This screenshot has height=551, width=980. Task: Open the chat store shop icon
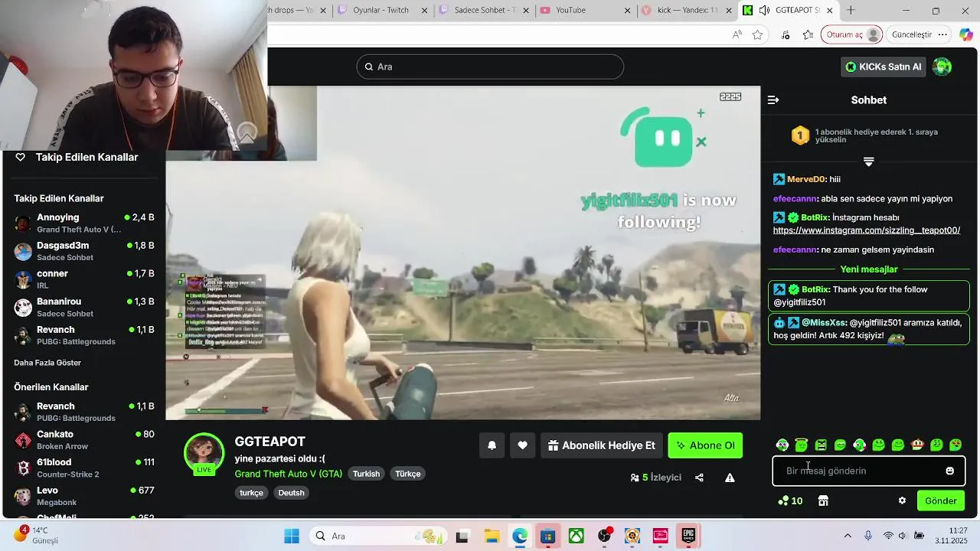click(823, 500)
